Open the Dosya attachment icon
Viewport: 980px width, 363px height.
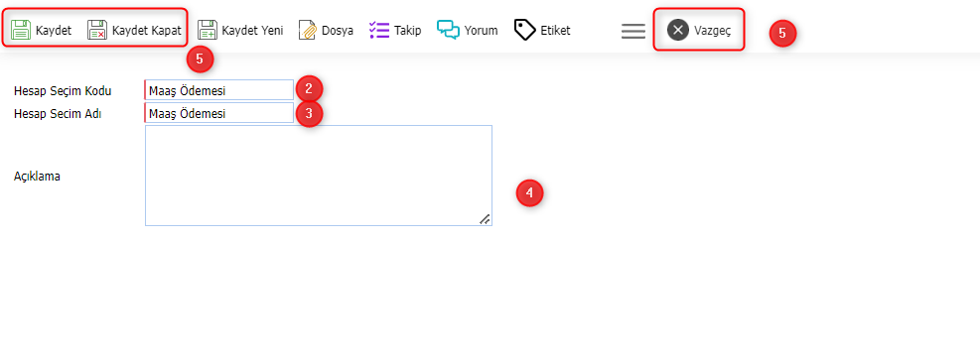pos(308,30)
